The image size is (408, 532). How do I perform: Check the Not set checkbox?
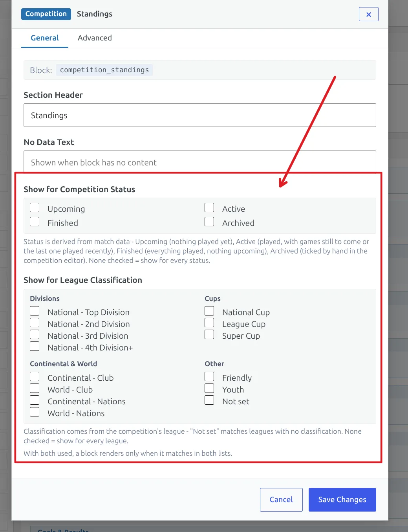[x=209, y=400]
